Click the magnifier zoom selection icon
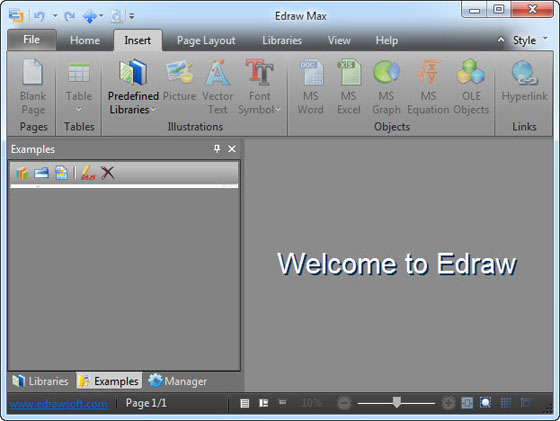Viewport: 560px width, 421px height. [x=486, y=403]
